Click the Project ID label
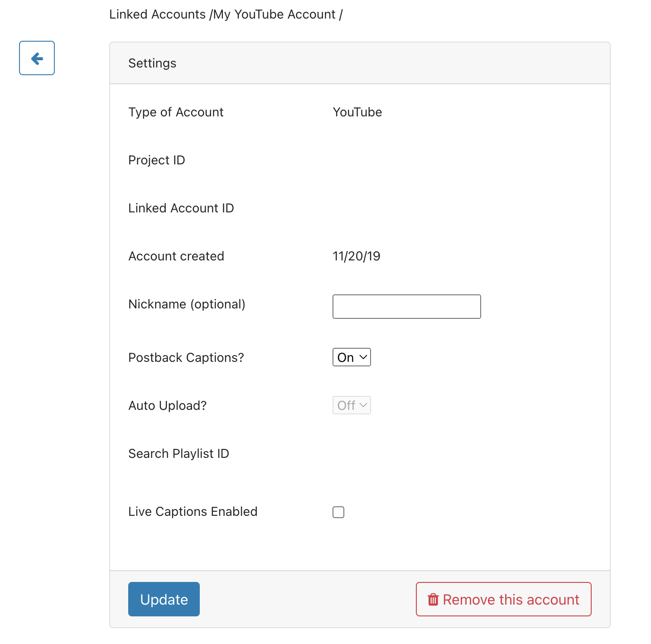 157,160
